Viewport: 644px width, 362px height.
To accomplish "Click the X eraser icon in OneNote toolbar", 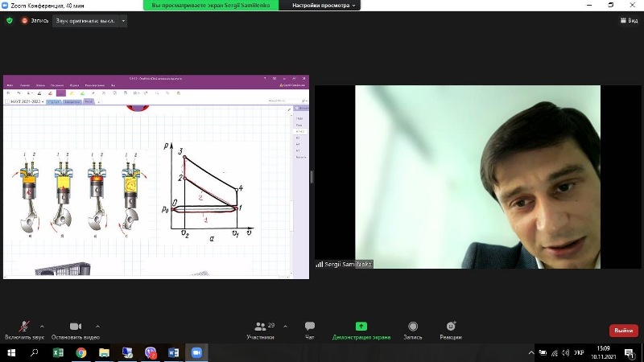I will (x=104, y=93).
